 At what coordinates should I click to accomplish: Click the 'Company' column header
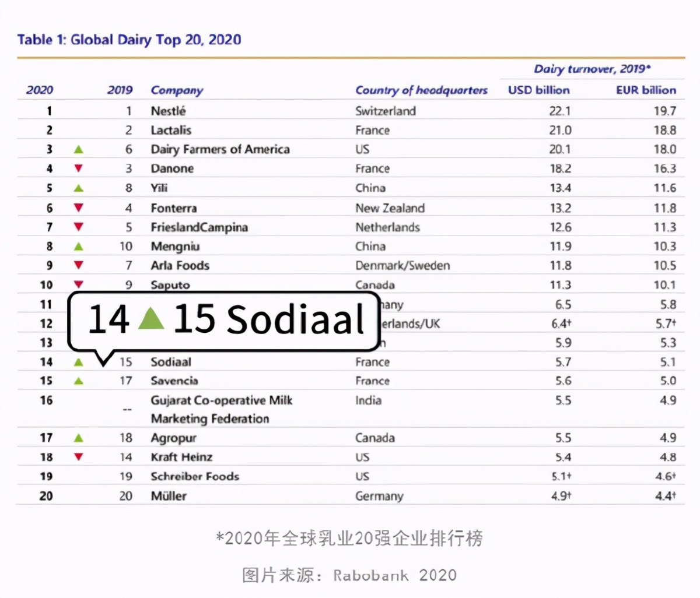(x=177, y=90)
